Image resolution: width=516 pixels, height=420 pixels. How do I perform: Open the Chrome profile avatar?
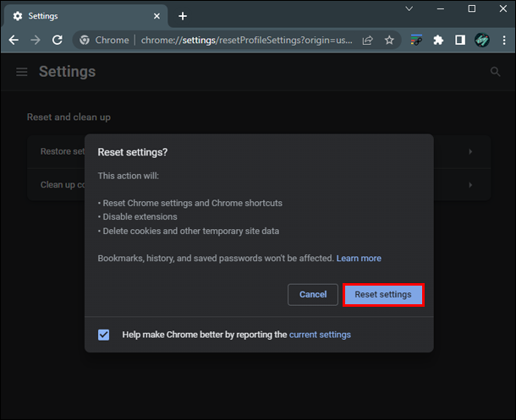tap(481, 40)
